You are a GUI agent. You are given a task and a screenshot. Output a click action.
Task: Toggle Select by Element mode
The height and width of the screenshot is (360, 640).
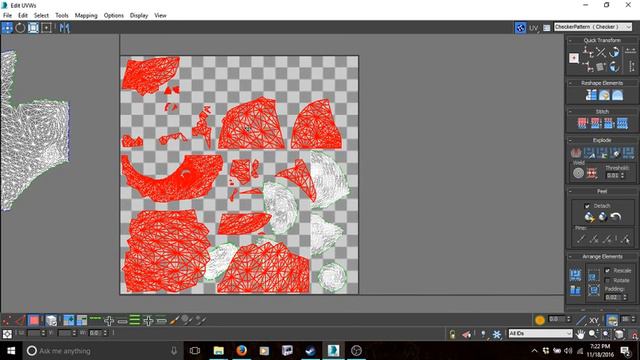[51, 320]
